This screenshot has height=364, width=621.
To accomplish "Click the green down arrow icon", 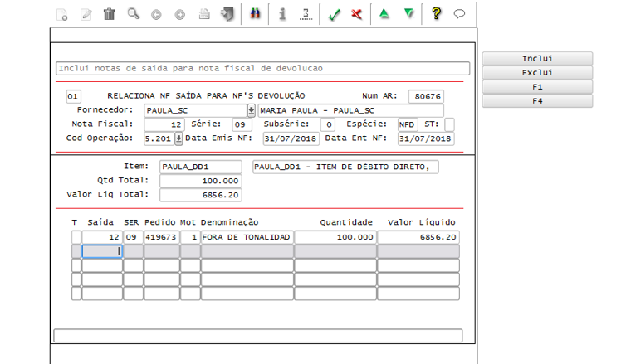I will point(408,14).
